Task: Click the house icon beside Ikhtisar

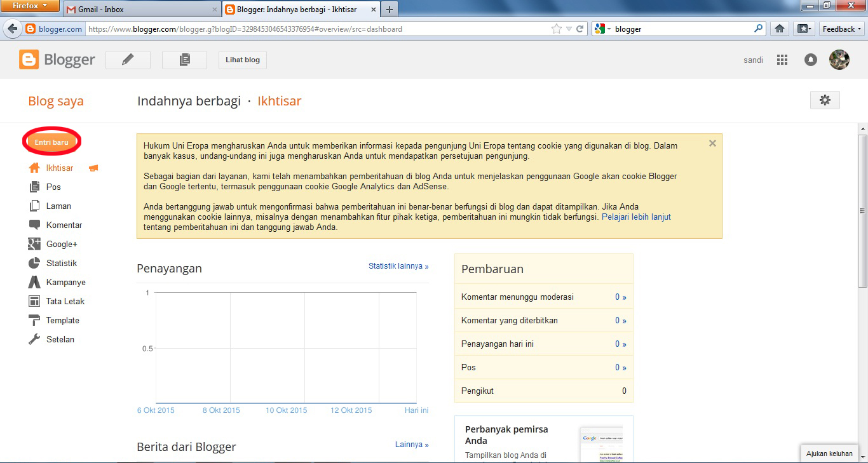Action: [x=34, y=168]
